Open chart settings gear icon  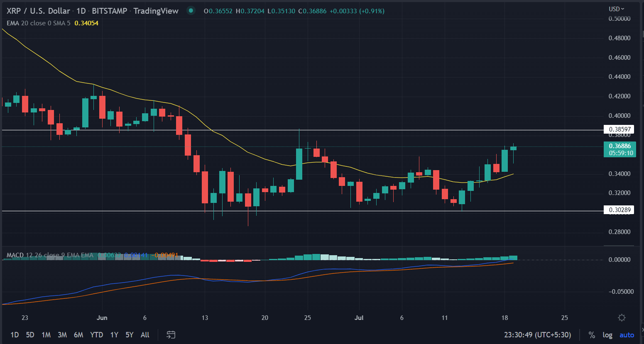[622, 318]
